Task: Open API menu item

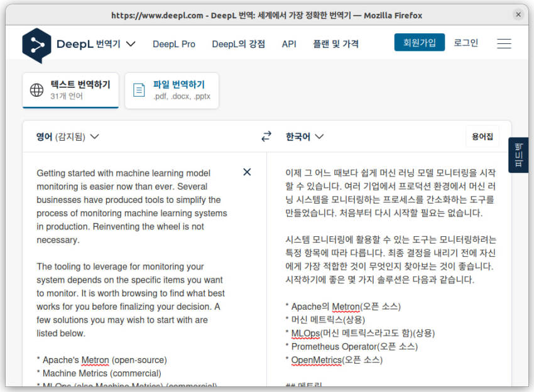Action: click(x=289, y=44)
